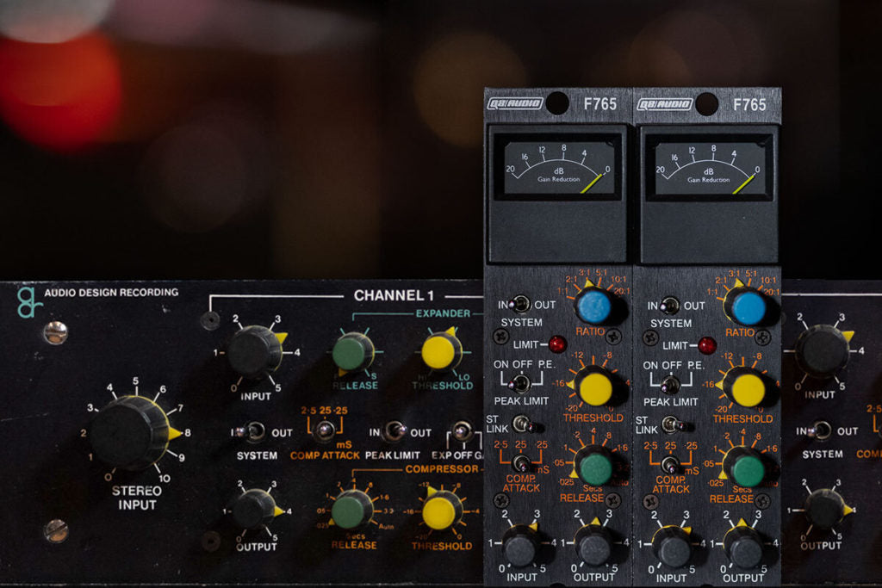The height and width of the screenshot is (588, 882).
Task: Toggle Channel 1 COMP ATTACK switch on rack unit
Action: 325,430
